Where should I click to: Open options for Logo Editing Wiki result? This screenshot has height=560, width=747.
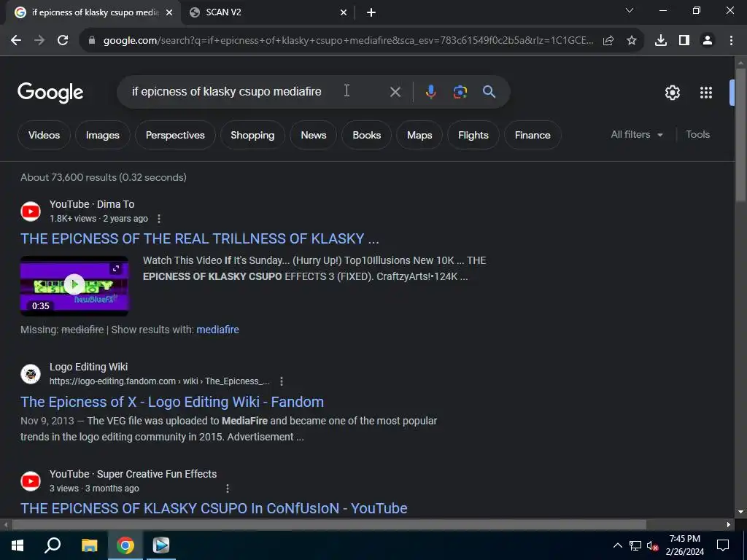[282, 381]
